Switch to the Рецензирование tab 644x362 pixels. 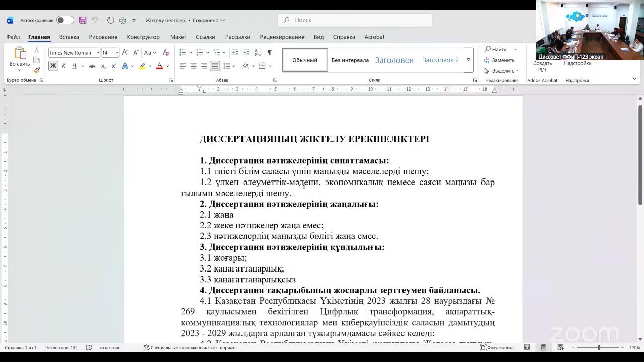(x=282, y=37)
